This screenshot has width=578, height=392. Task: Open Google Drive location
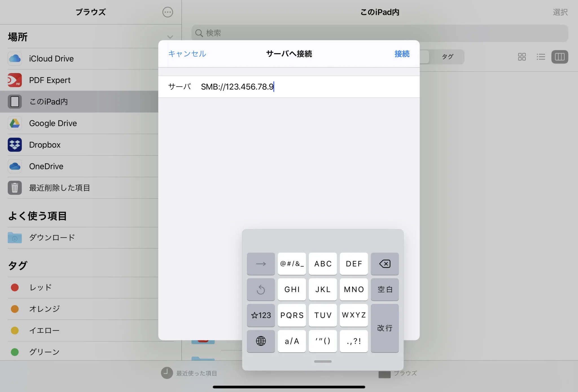(53, 123)
